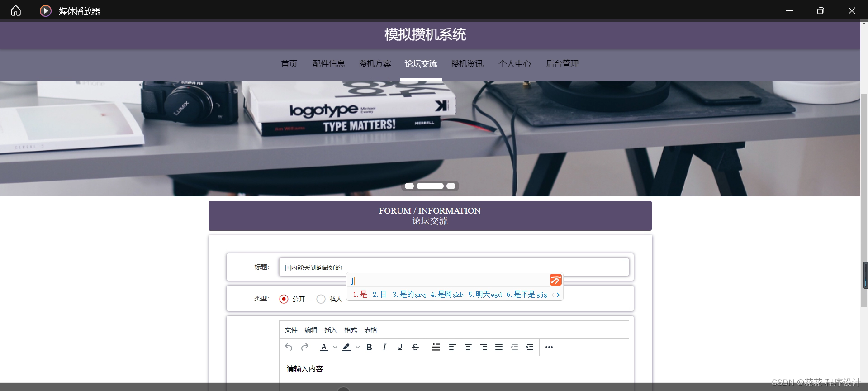
Task: Toggle bold formatting
Action: pos(369,347)
